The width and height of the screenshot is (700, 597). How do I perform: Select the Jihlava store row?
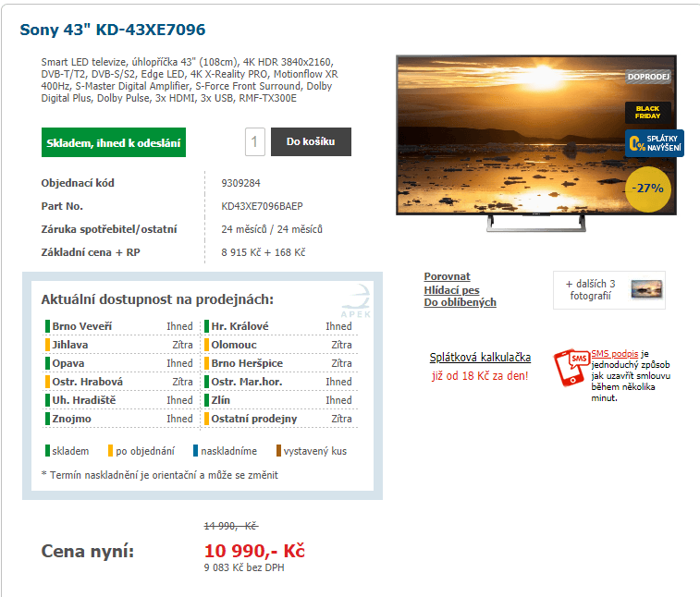point(119,345)
